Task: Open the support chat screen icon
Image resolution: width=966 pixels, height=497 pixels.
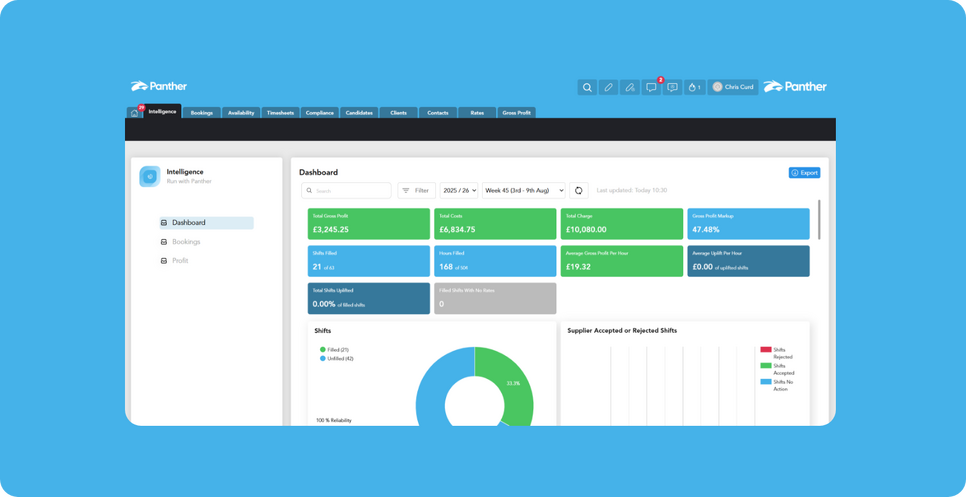Action: (673, 87)
